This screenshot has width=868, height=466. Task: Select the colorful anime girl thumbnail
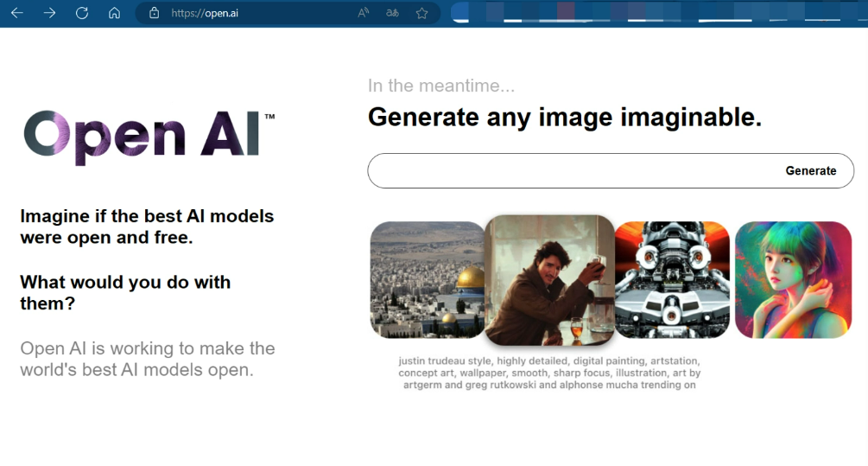tap(793, 280)
